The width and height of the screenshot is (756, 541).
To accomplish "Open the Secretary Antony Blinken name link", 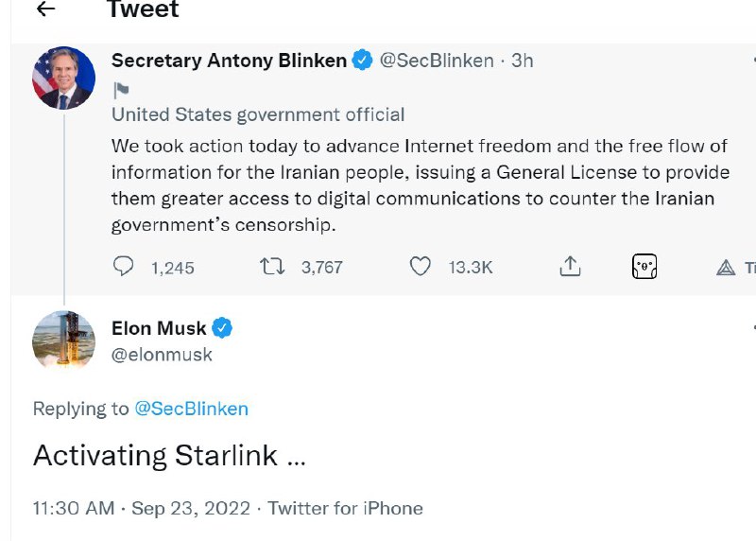I will tap(229, 61).
